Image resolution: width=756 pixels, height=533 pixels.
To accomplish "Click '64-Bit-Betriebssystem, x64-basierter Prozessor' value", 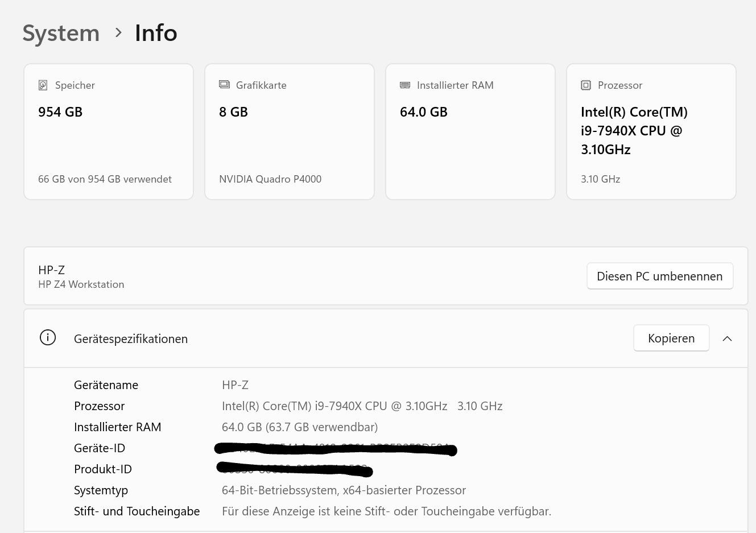I will [x=344, y=490].
